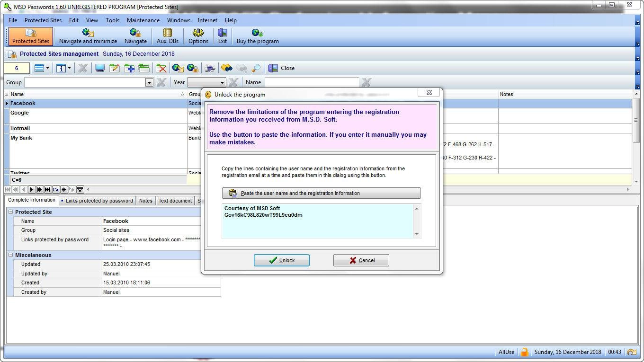Jump to last record navigator button
Image resolution: width=644 pixels, height=362 pixels.
pyautogui.click(x=47, y=190)
